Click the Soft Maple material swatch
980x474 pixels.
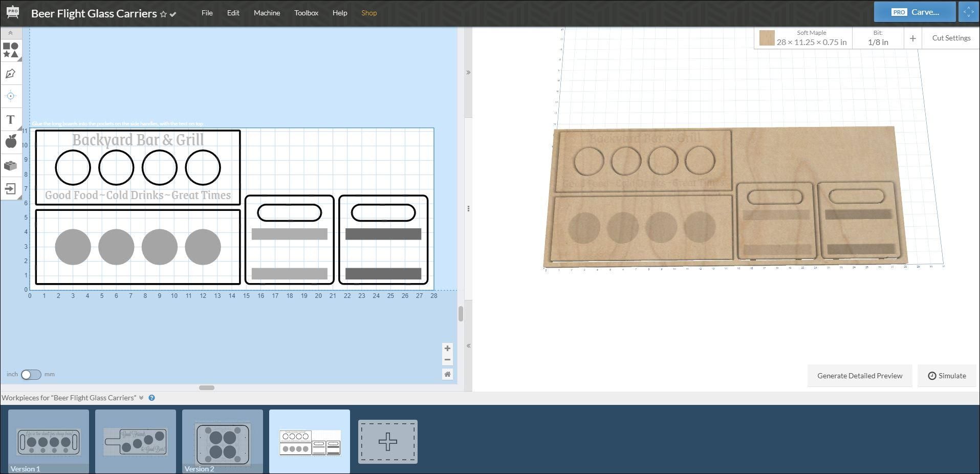[767, 38]
